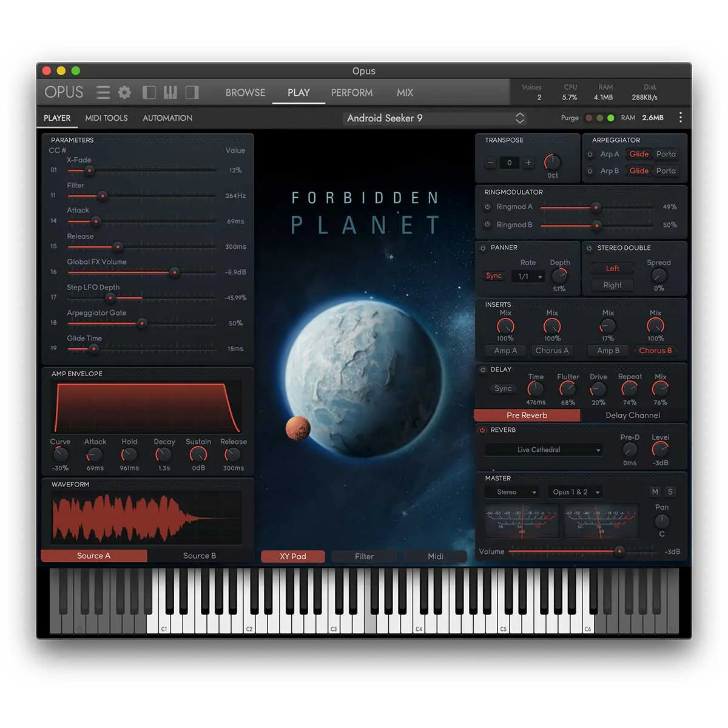This screenshot has width=728, height=728.
Task: Open the three-dot menu beside RAM readout
Action: click(681, 118)
